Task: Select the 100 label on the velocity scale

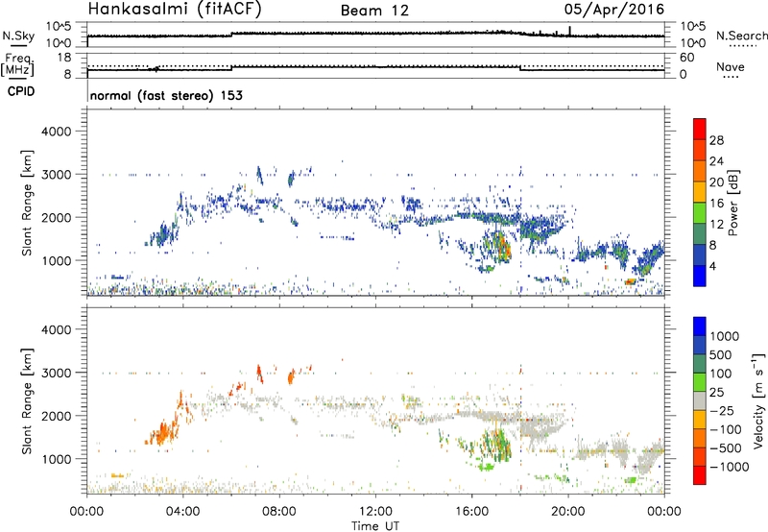Action: (720, 374)
